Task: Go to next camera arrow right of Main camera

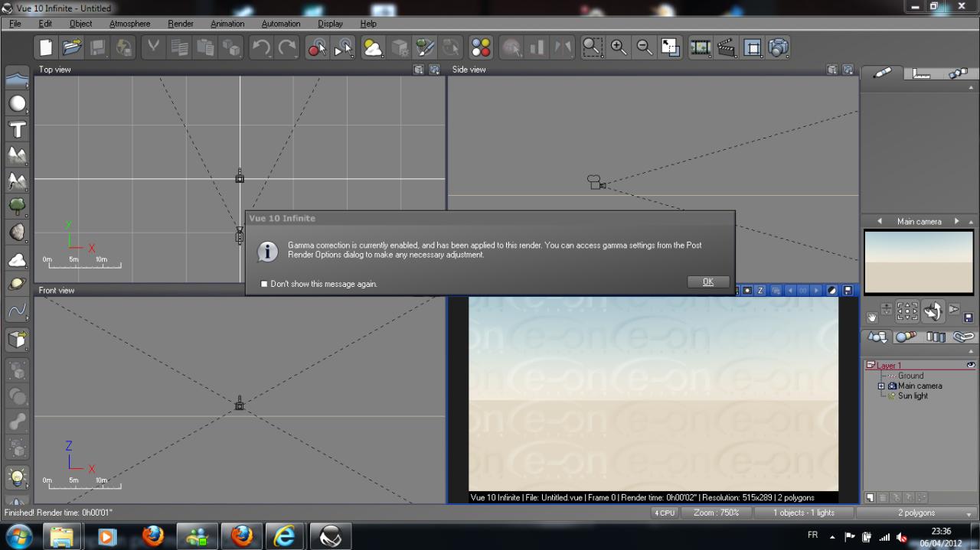Action: [956, 221]
